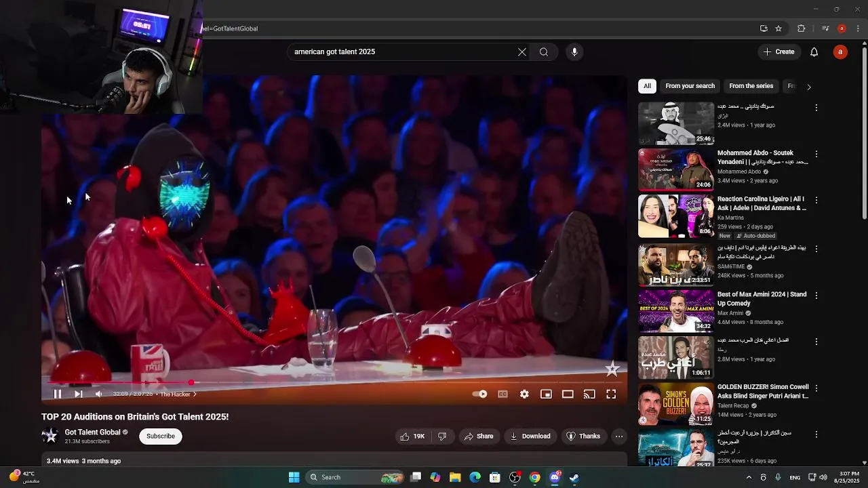Screen dimensions: 868x488
Task: Cast the video to a TV
Action: [x=589, y=394]
